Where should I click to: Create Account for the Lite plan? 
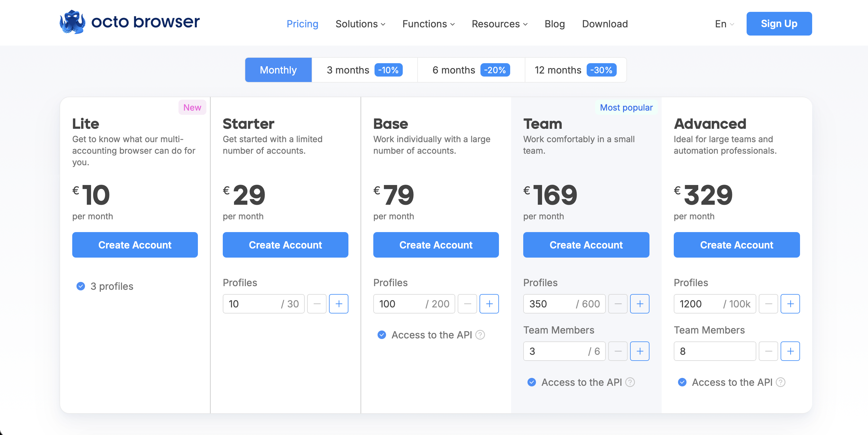click(x=135, y=245)
